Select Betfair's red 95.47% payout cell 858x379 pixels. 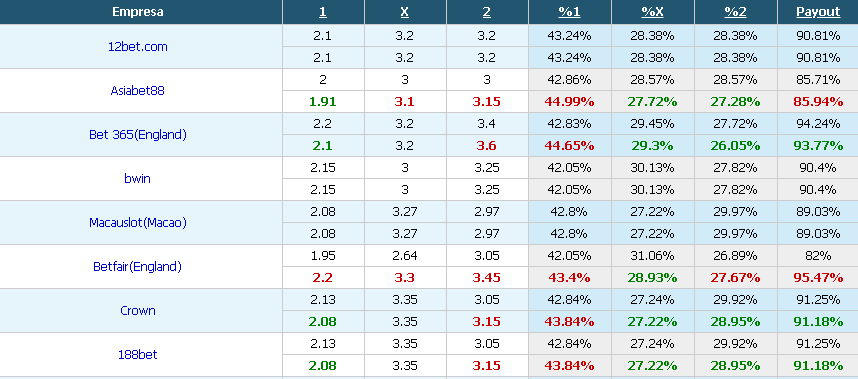[x=818, y=278]
